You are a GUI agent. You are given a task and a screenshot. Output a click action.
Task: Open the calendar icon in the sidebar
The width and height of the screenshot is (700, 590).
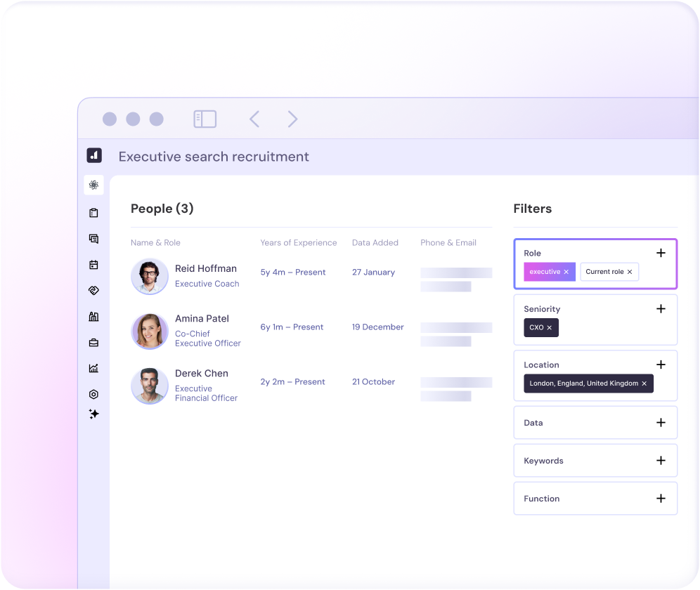click(93, 265)
